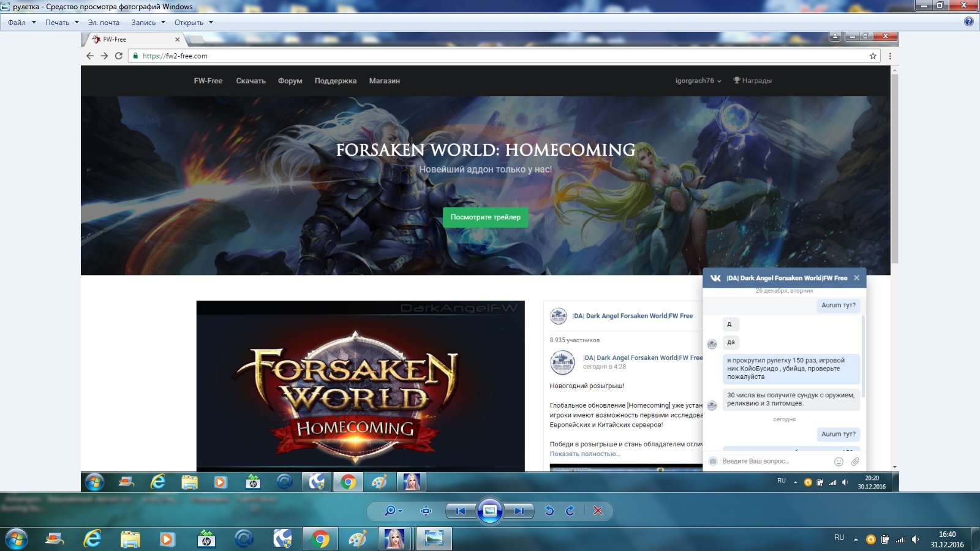Open the Forsaken World Homecoming video thumbnail
The image size is (980, 551).
pyautogui.click(x=361, y=386)
